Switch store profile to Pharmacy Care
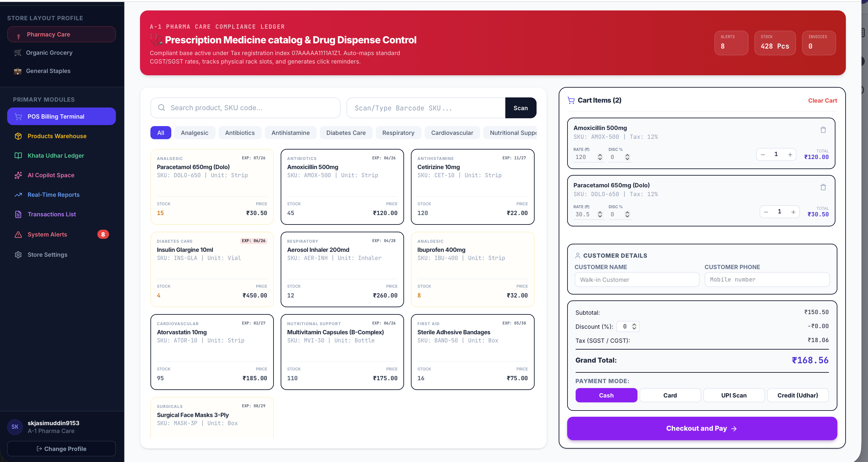Image resolution: width=868 pixels, height=462 pixels. [61, 35]
